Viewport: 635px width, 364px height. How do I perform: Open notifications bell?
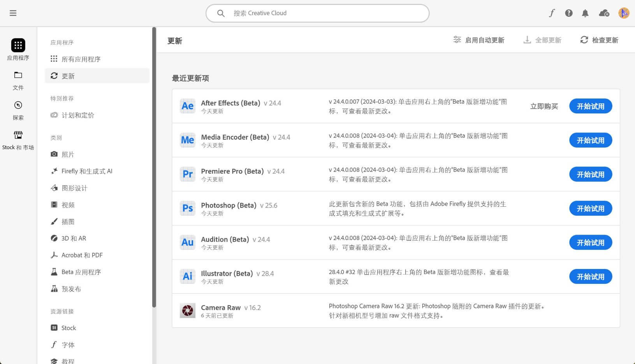(x=585, y=13)
